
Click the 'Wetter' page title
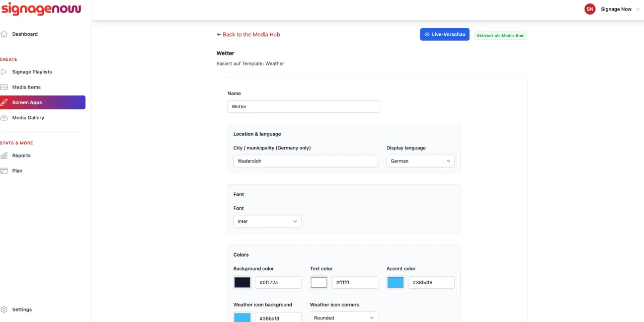click(x=225, y=53)
